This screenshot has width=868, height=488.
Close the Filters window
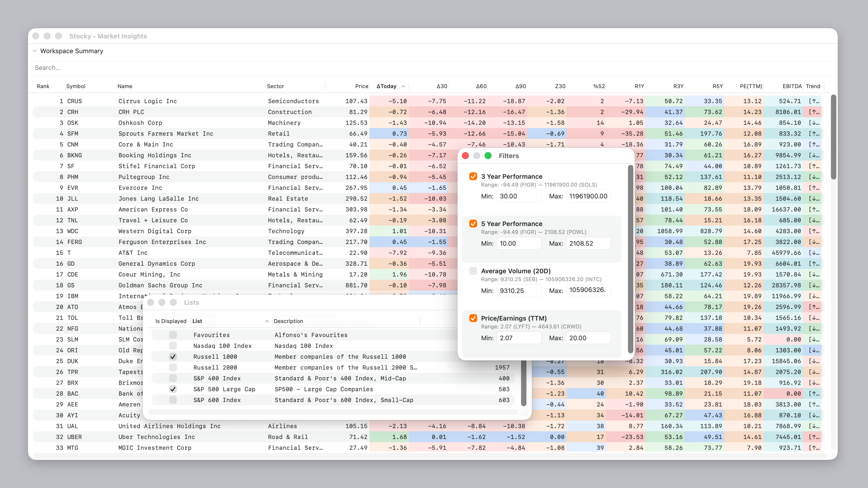tap(465, 156)
